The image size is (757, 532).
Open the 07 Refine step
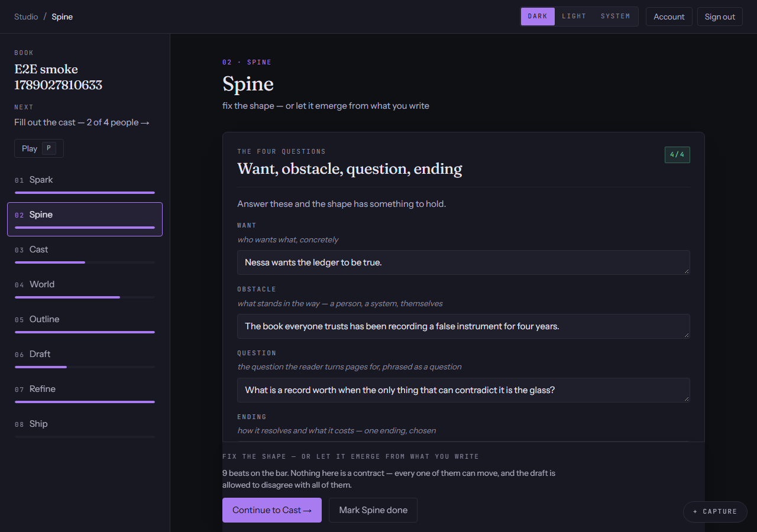click(85, 393)
